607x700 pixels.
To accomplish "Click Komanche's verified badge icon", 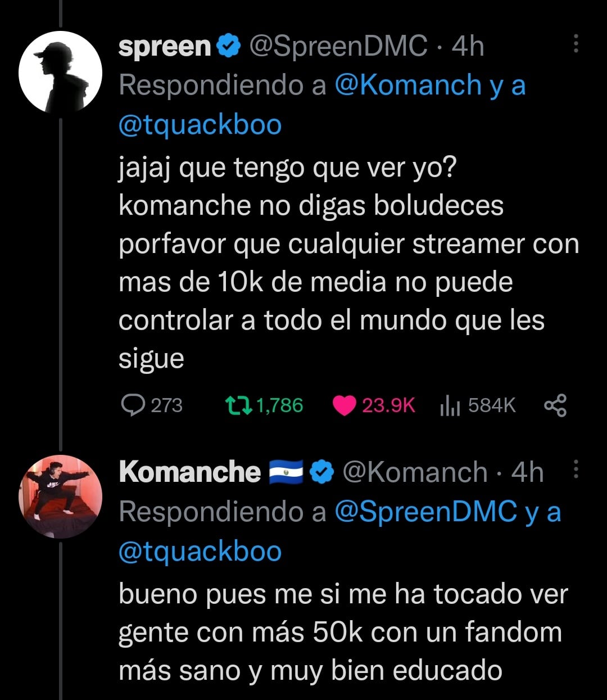I will tap(322, 472).
